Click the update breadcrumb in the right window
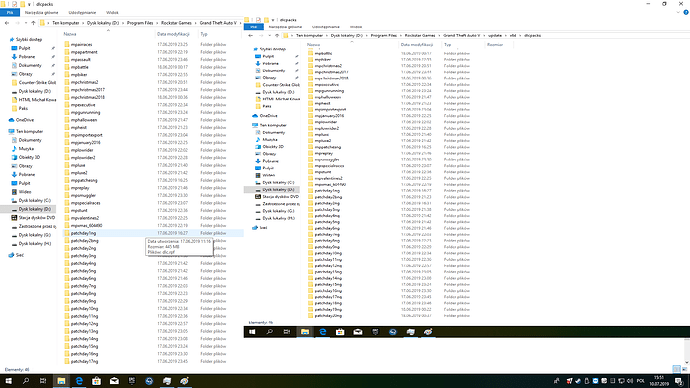Viewport: 690px width, 388px height. point(495,35)
